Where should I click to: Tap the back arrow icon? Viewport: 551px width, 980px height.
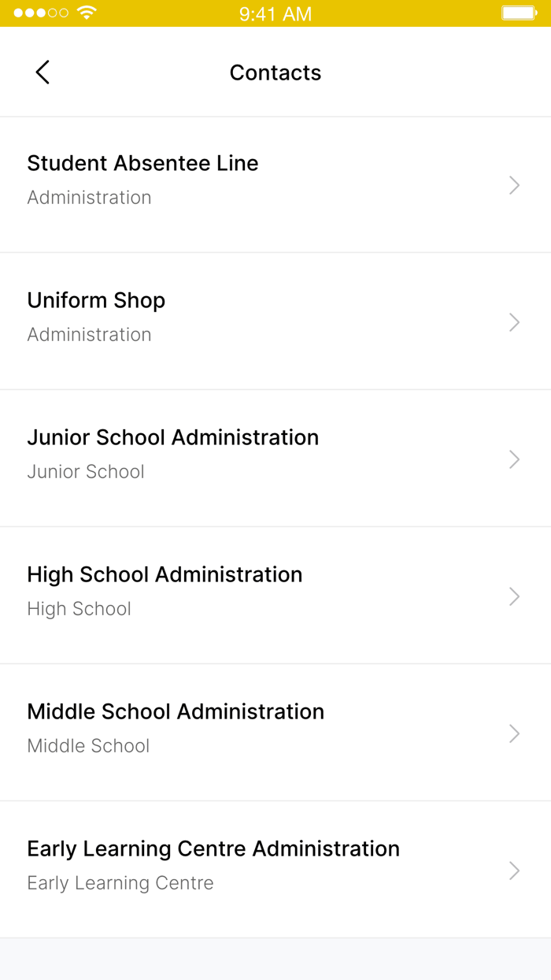pyautogui.click(x=42, y=72)
